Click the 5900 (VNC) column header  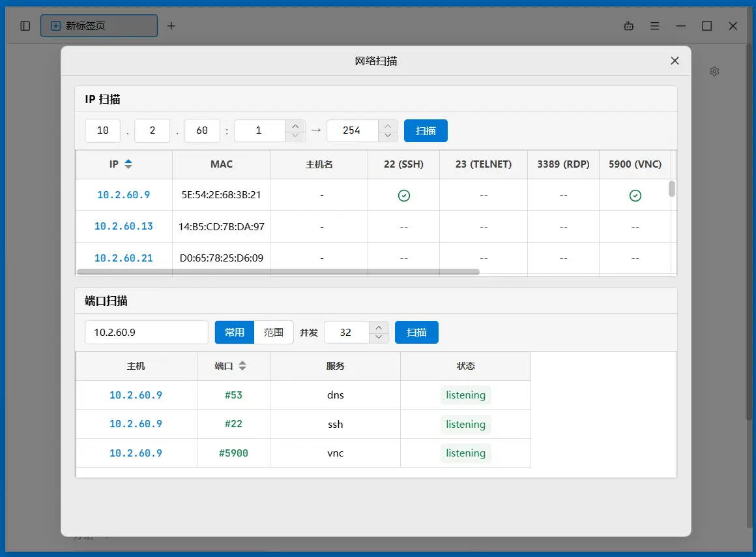(x=635, y=164)
